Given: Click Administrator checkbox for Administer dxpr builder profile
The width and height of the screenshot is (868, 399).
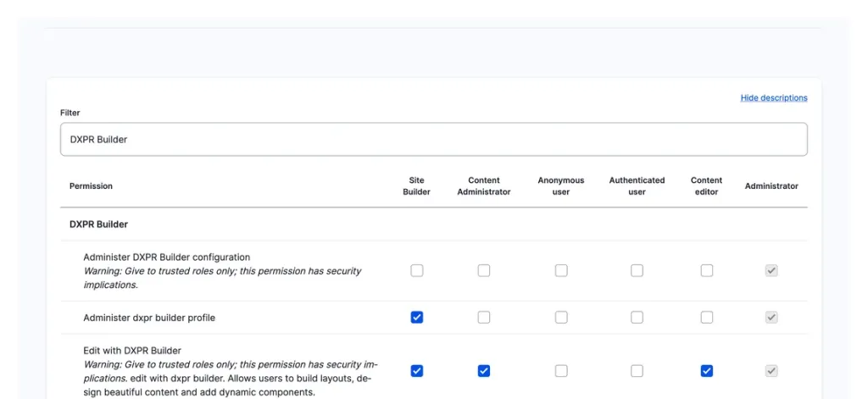Looking at the screenshot, I should [771, 318].
